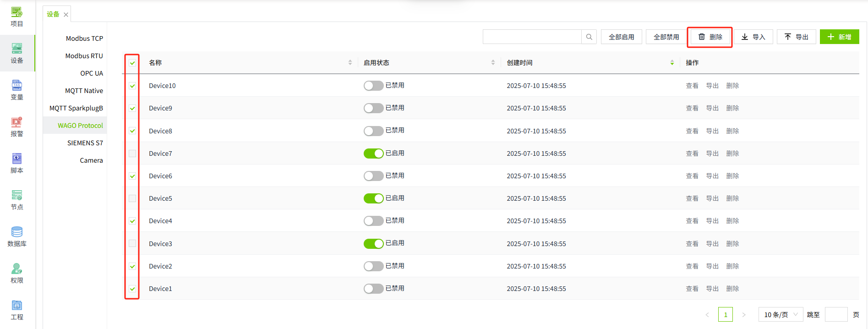Click the 删除 link for Device3

pos(732,244)
